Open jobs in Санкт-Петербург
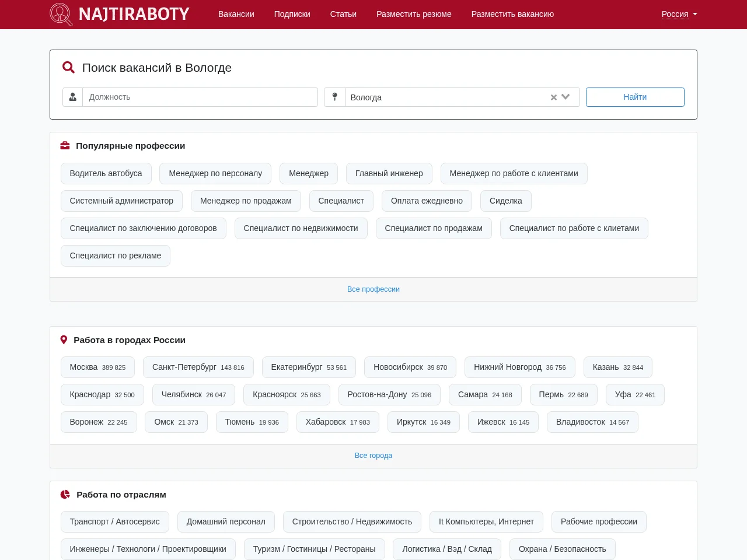747x560 pixels. click(x=198, y=367)
